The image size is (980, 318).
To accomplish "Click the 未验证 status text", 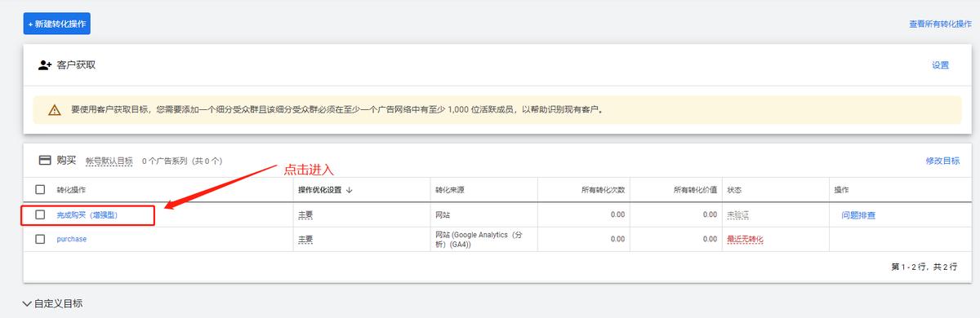I will [x=738, y=214].
